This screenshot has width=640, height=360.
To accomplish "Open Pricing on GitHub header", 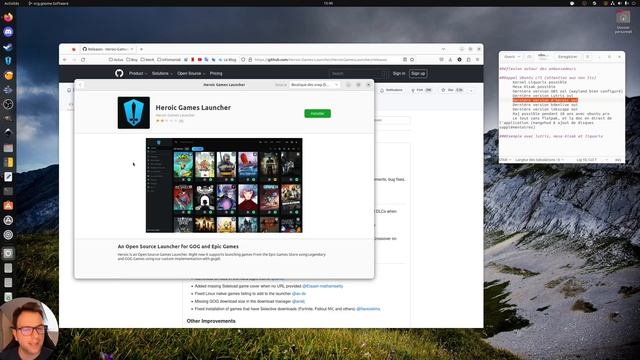I will [x=216, y=73].
